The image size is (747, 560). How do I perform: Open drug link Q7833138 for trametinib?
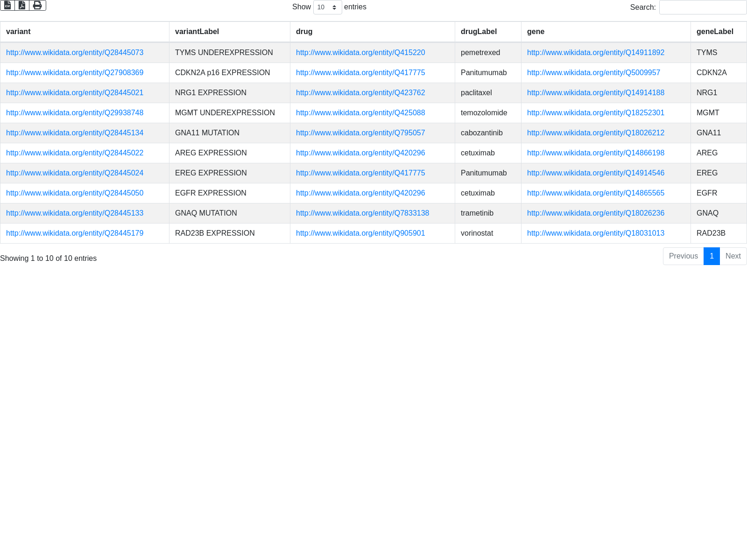pyautogui.click(x=362, y=213)
